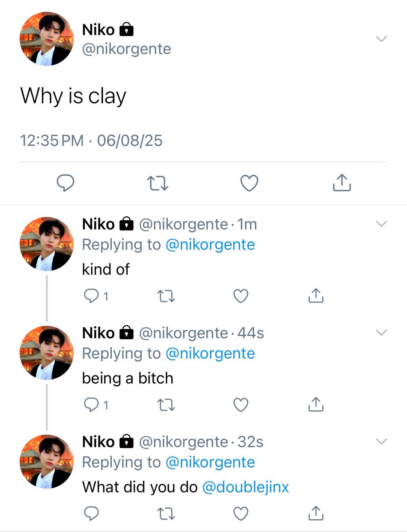Screen dimensions: 407x532
Task: Share the 'kind of' reply
Action: click(316, 295)
